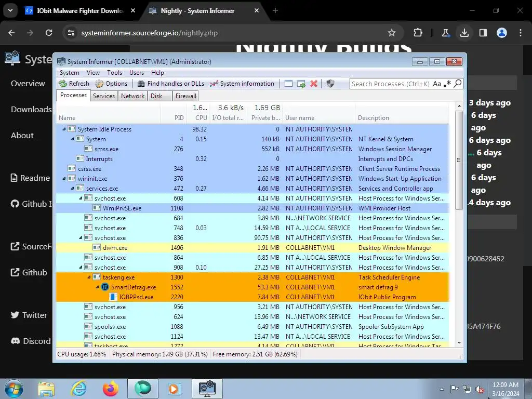Switch to the Network tab
The width and height of the screenshot is (532, 399).
[132, 96]
